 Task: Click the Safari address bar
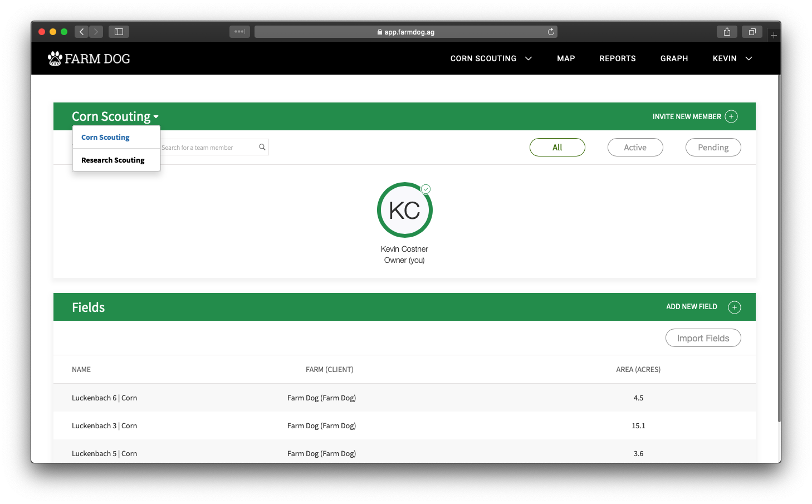point(406,32)
